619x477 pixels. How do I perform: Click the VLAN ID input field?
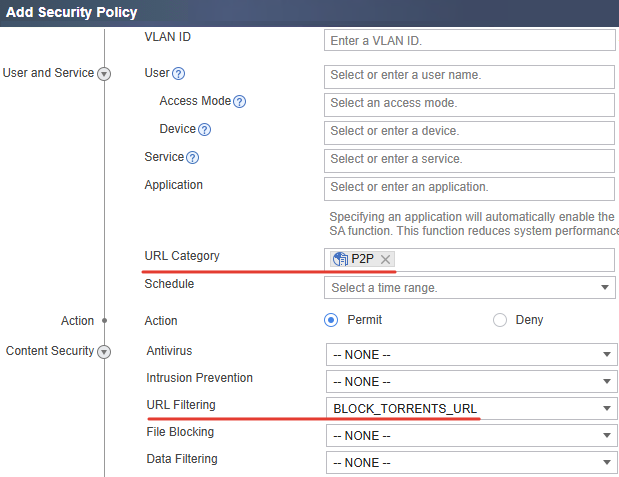469,40
